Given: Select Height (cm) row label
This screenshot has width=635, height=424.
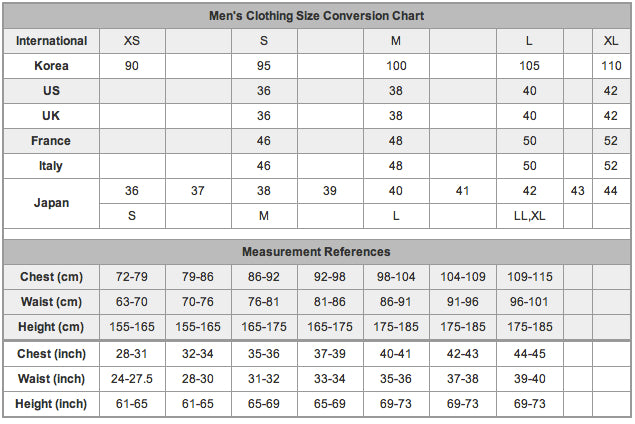Looking at the screenshot, I should pos(51,327).
